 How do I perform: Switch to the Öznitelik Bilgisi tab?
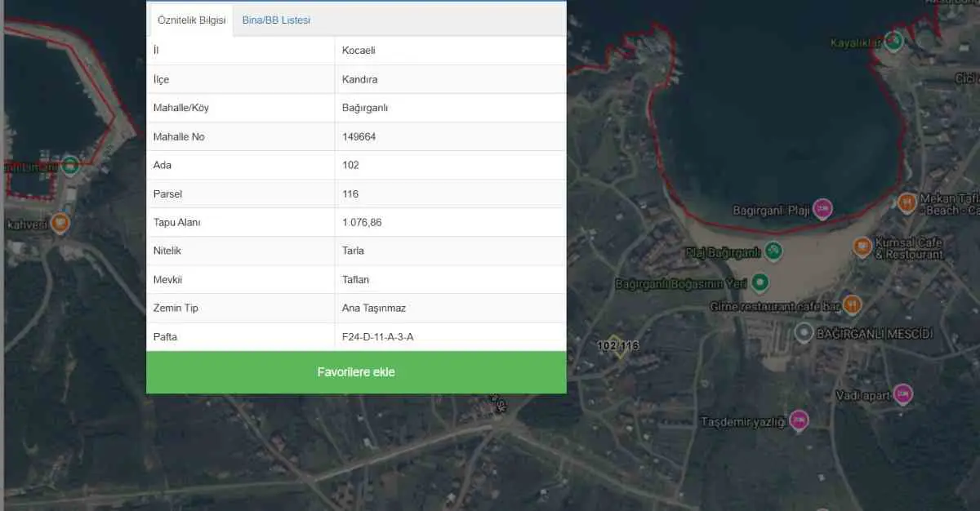coord(191,20)
